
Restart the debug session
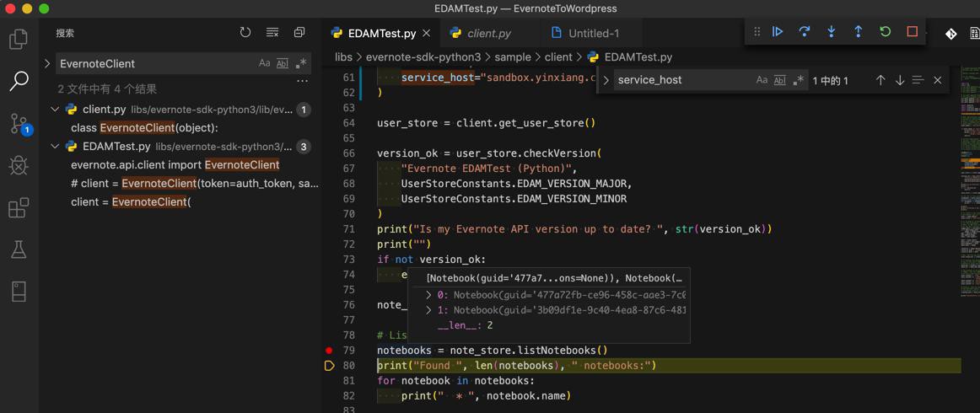(885, 32)
